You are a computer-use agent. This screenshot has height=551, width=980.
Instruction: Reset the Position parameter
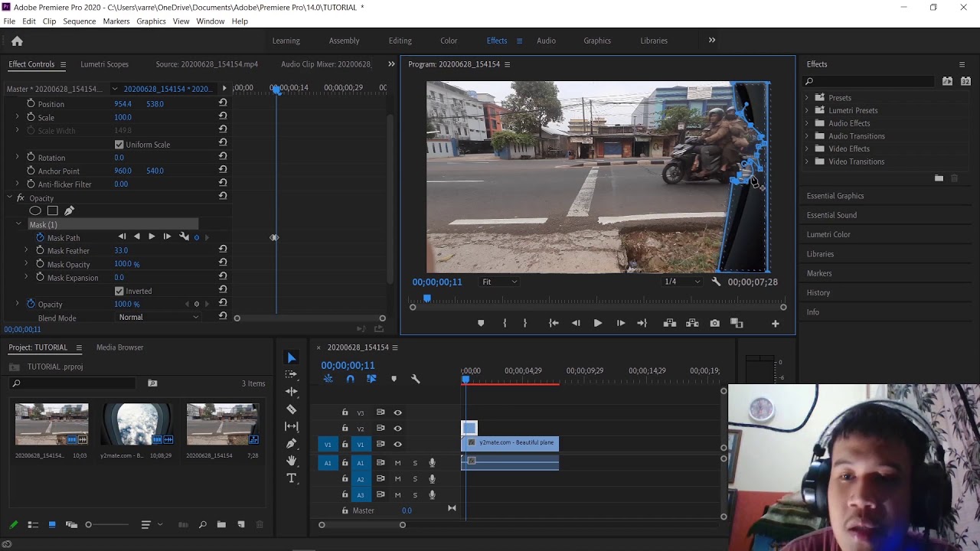223,103
